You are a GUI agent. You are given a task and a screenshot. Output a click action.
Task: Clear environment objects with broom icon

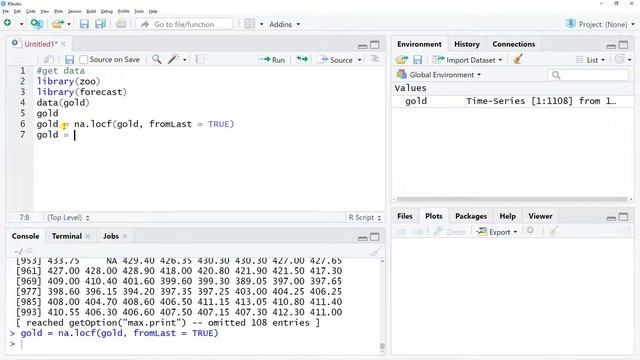click(518, 60)
